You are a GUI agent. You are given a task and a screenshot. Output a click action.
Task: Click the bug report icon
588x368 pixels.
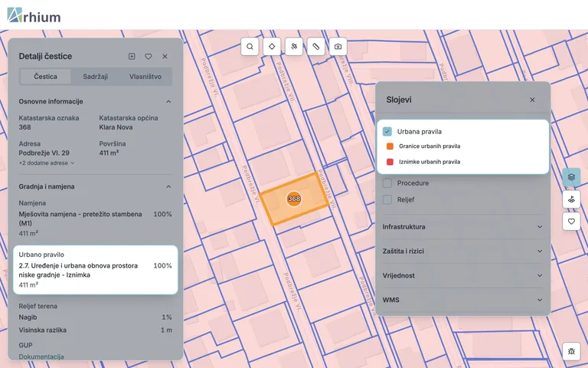pyautogui.click(x=571, y=351)
